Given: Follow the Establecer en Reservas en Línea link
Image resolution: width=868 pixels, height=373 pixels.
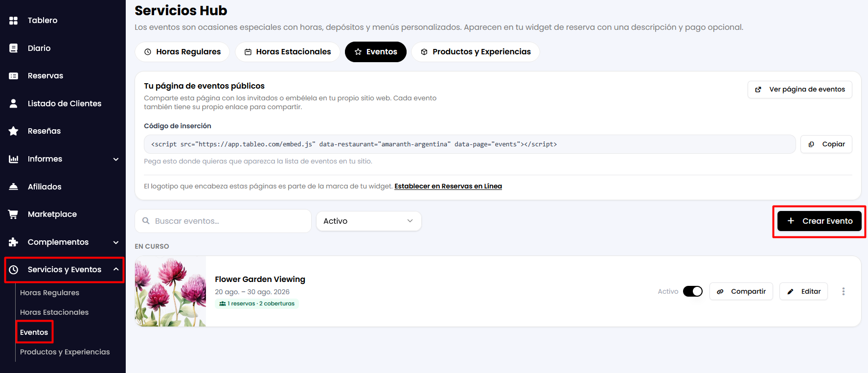Looking at the screenshot, I should pos(448,186).
